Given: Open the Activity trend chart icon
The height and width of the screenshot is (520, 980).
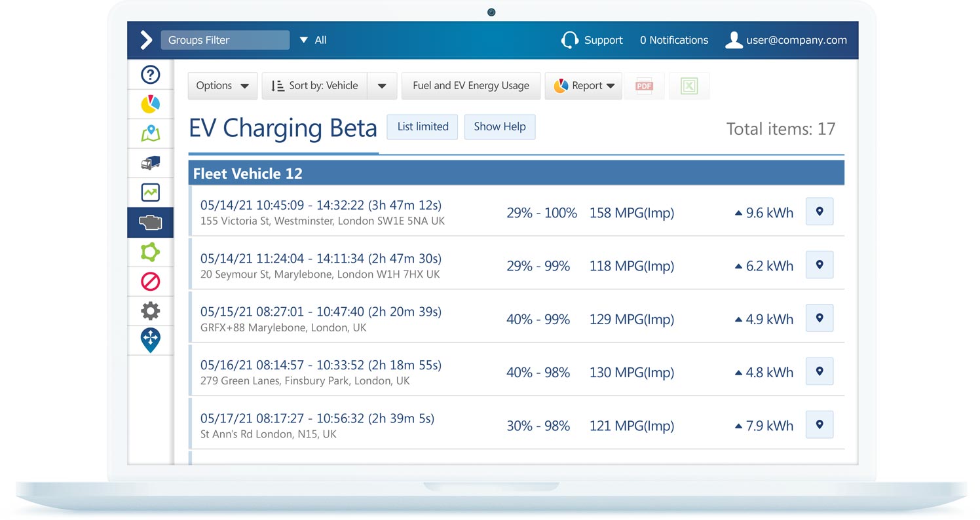Looking at the screenshot, I should click(151, 193).
